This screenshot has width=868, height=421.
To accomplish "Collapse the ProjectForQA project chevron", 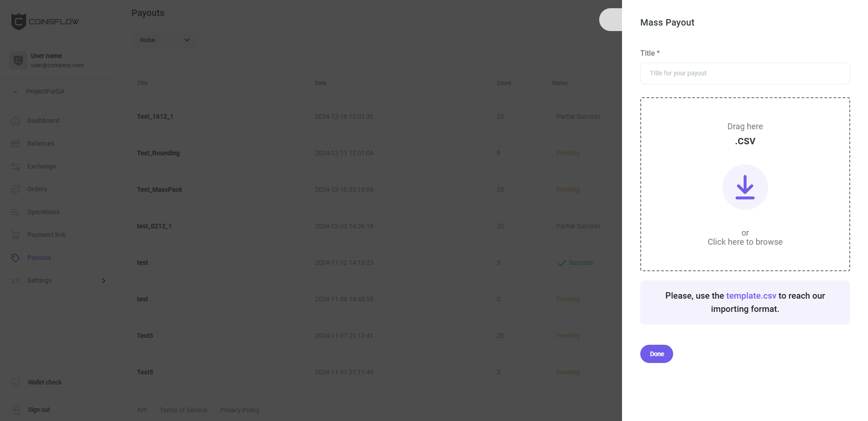I will coord(15,92).
